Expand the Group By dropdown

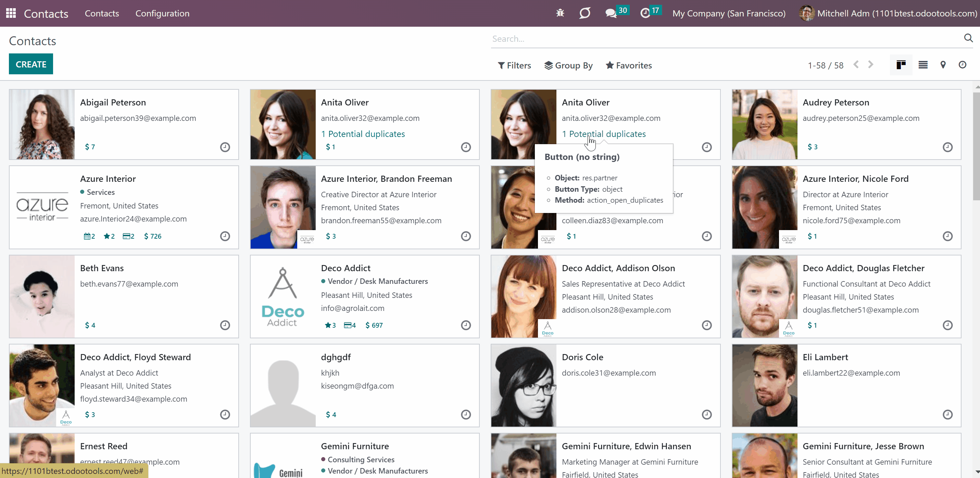pyautogui.click(x=568, y=65)
